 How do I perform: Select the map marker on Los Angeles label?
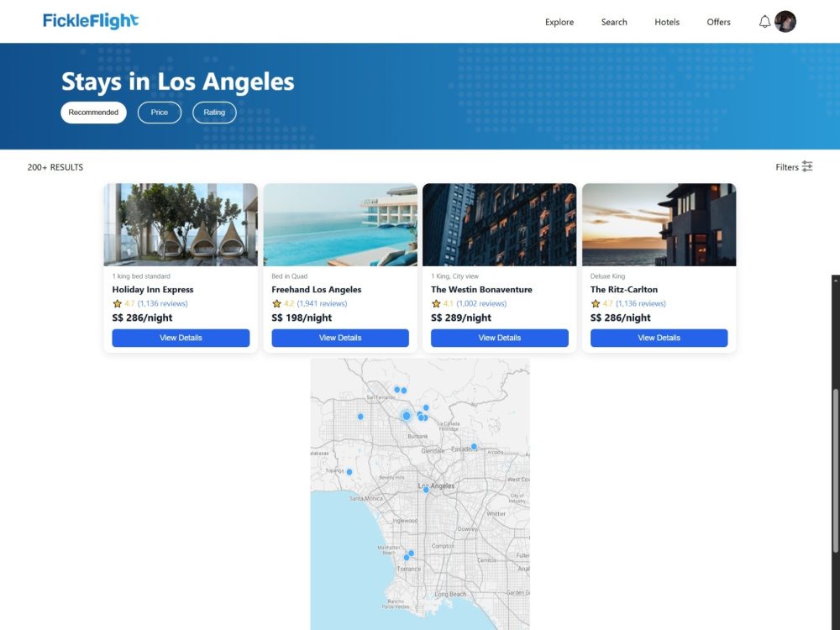[426, 490]
